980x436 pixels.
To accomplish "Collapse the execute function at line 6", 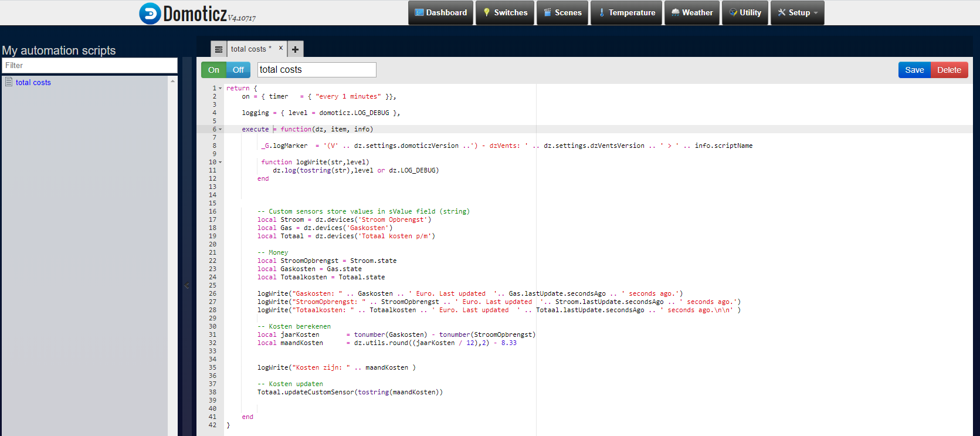I will 221,130.
